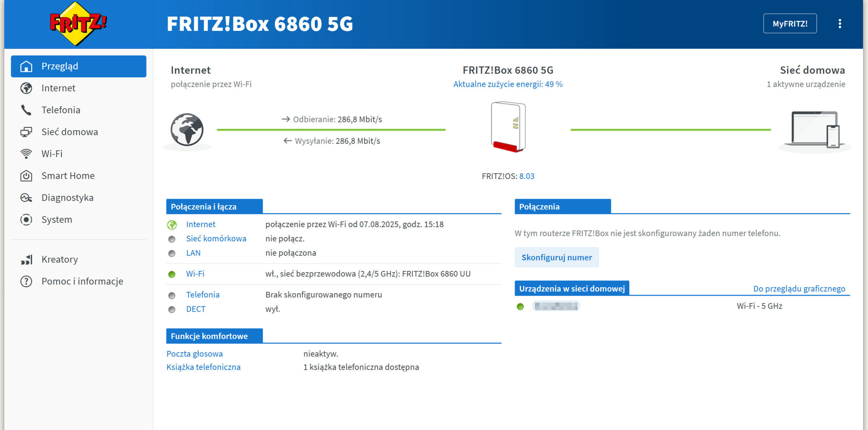The width and height of the screenshot is (868, 430).
Task: Click Wysyłanie 286,8 Mbit/s value
Action: 358,141
